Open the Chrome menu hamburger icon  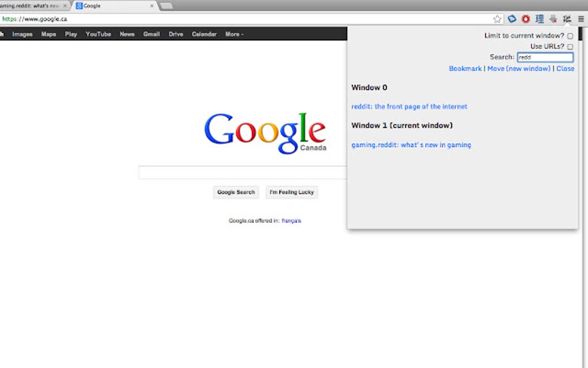tap(581, 18)
